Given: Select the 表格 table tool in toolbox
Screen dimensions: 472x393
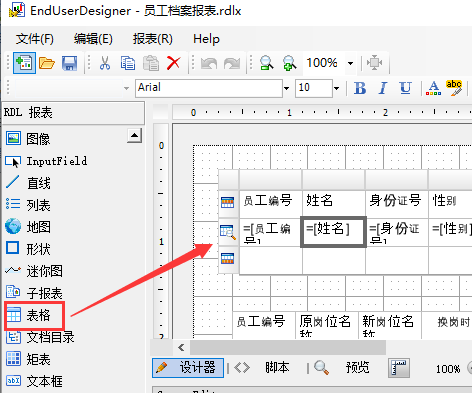Looking at the screenshot, I should (34, 315).
